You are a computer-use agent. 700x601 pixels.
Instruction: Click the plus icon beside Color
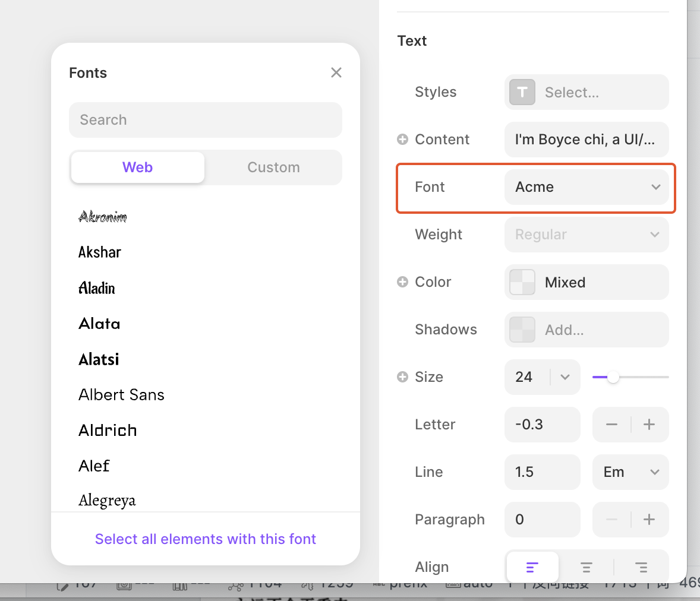pyautogui.click(x=402, y=282)
